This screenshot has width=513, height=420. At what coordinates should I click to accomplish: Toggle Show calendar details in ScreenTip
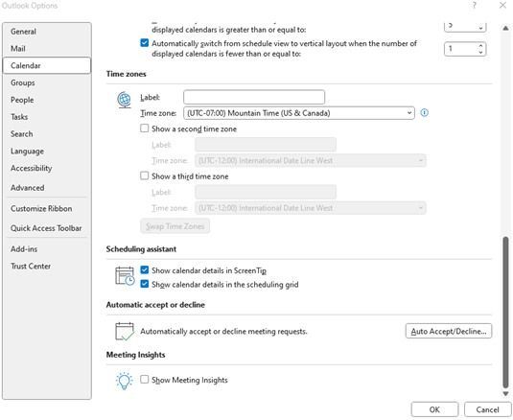[144, 269]
